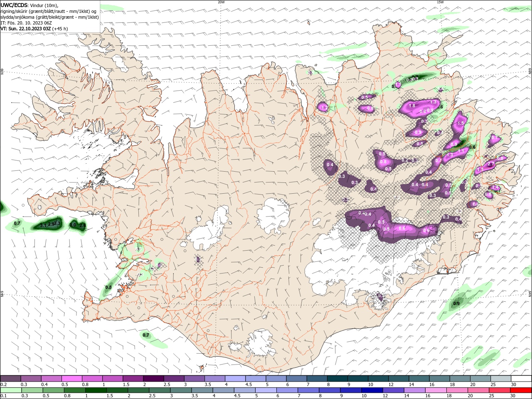Click the dark green 1 rain legend swatch
The height and width of the screenshot is (399, 532).
[x=95, y=390]
